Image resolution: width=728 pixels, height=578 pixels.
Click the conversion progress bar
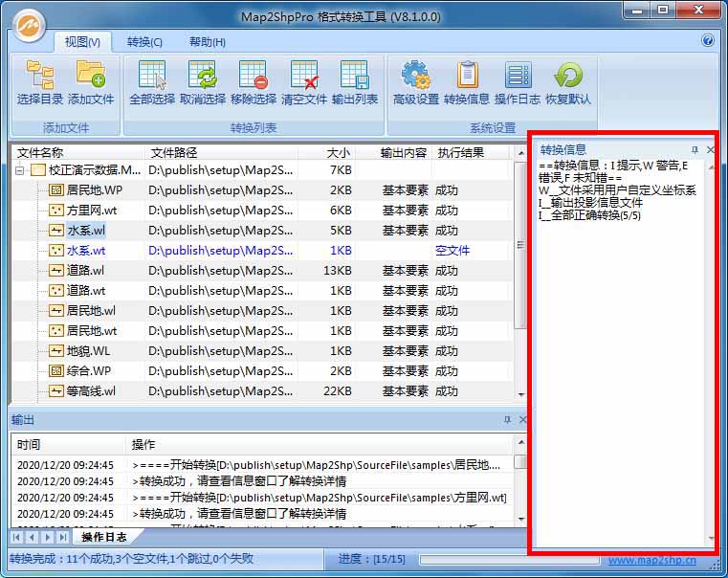point(510,560)
